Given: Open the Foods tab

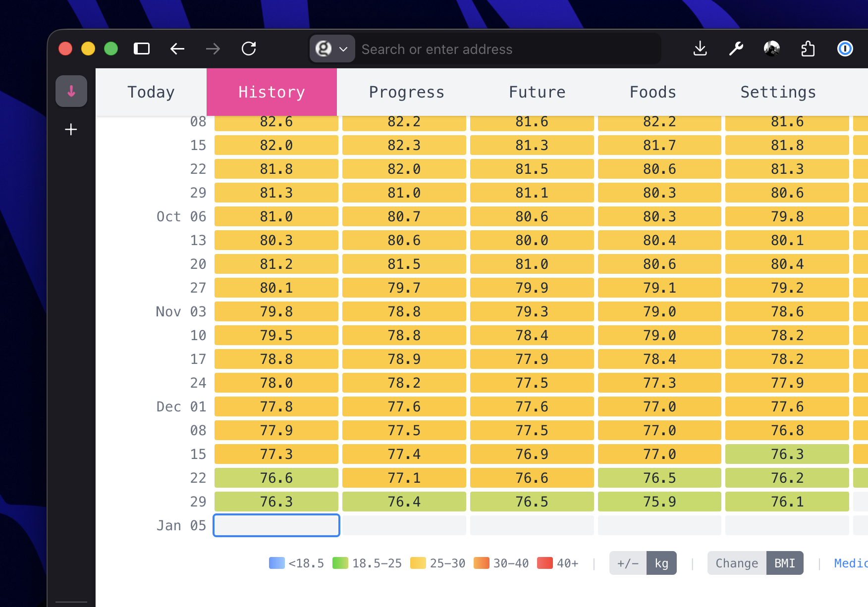Looking at the screenshot, I should tap(652, 92).
